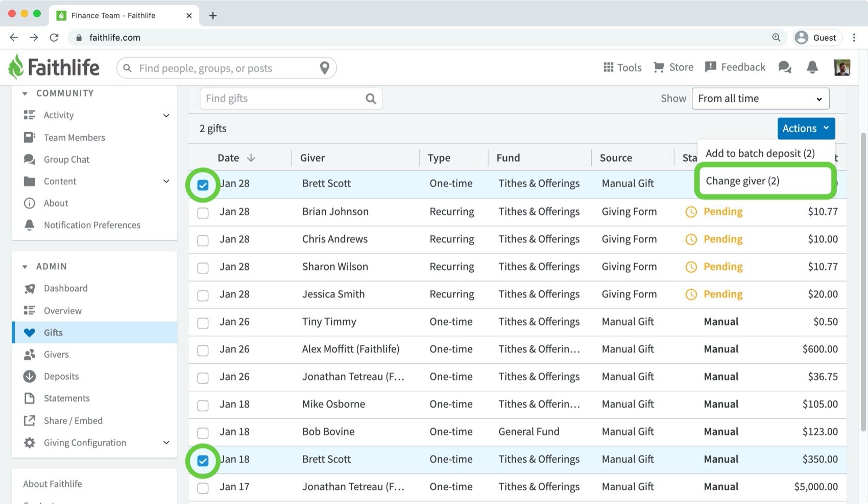Click the General Fund cell
The image size is (868, 504).
coord(529,432)
